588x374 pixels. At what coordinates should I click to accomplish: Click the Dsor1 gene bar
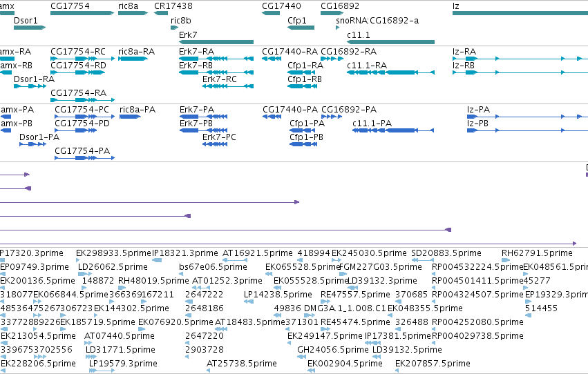point(30,28)
